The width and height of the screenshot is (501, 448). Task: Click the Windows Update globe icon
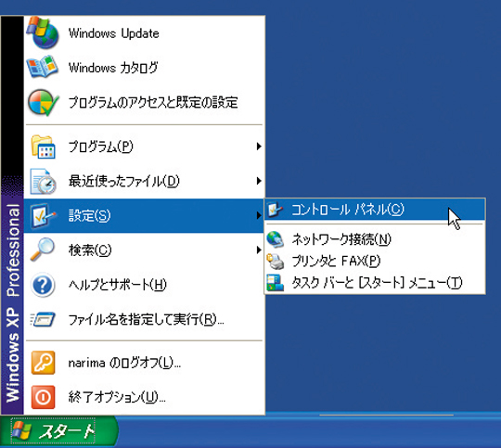point(43,32)
